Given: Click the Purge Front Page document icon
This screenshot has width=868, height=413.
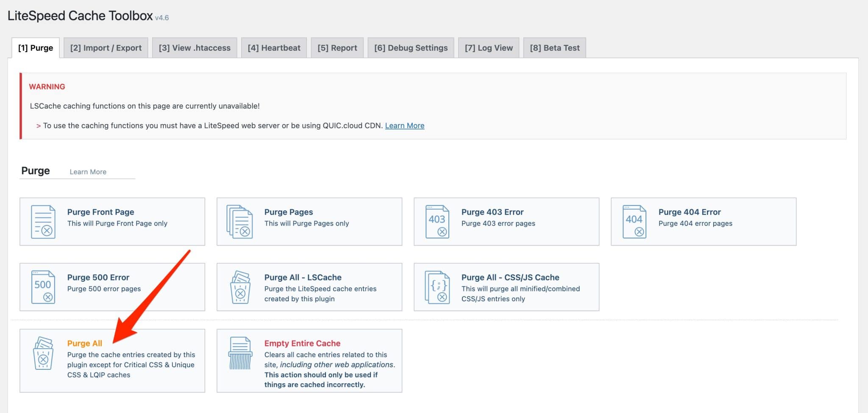Looking at the screenshot, I should [43, 222].
